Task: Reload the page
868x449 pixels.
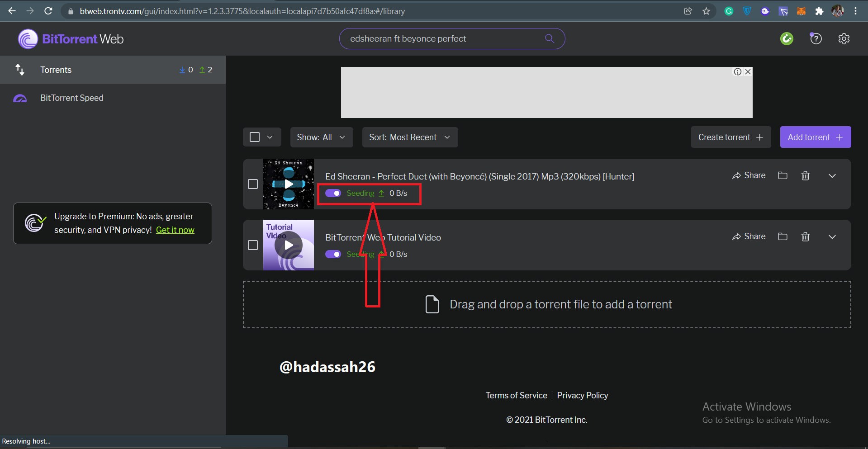Action: [x=48, y=11]
